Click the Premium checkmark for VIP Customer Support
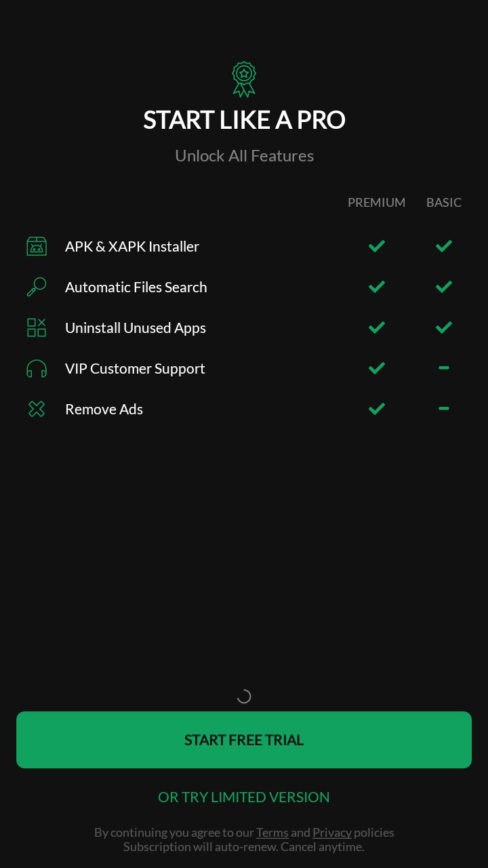 (x=376, y=368)
